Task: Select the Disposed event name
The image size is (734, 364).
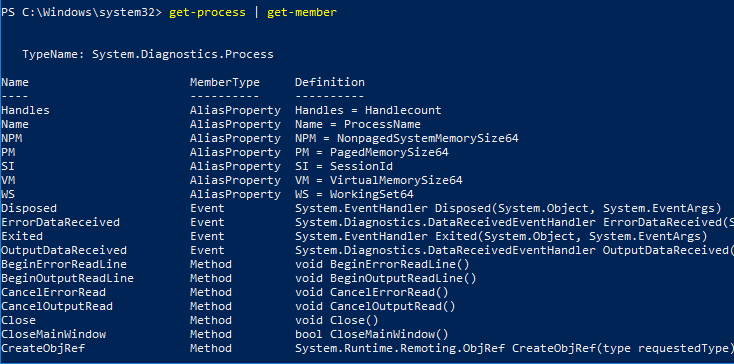Action: tap(29, 208)
